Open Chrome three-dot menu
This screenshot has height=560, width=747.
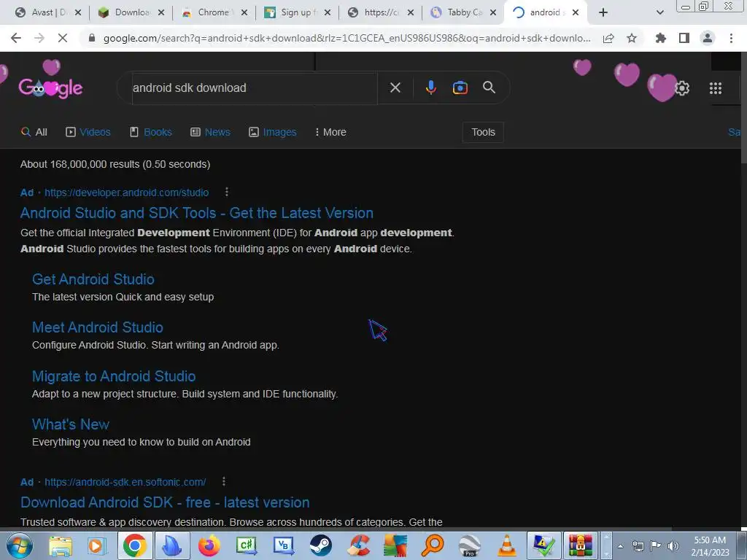(x=731, y=38)
